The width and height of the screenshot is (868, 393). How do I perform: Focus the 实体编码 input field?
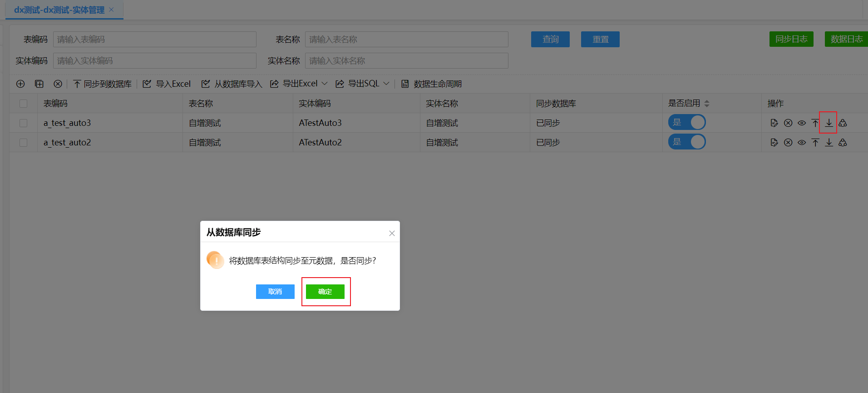(155, 61)
